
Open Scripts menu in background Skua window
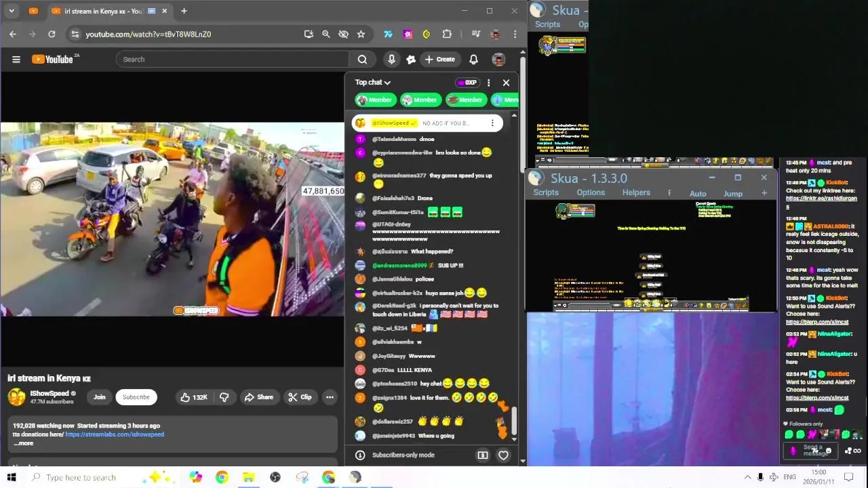pos(547,24)
